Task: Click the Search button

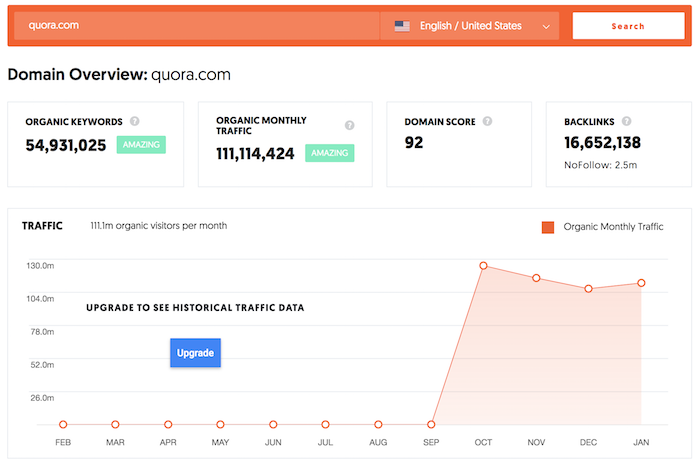Action: [x=628, y=26]
